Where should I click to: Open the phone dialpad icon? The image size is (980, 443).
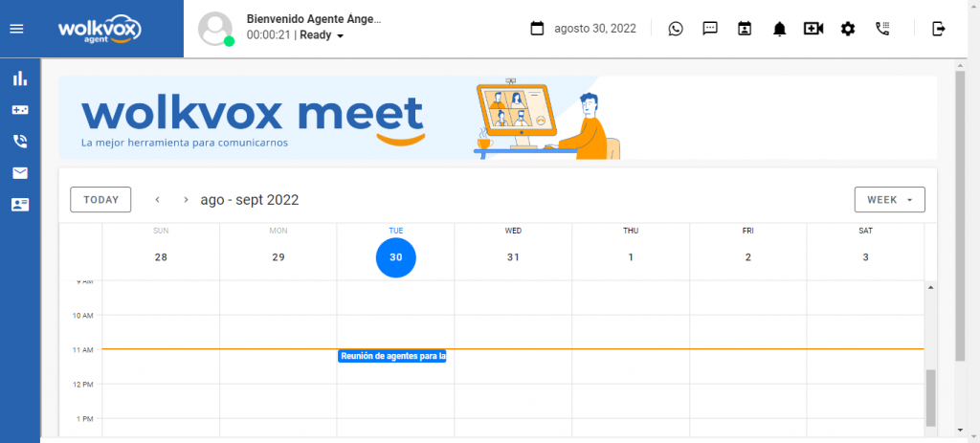click(881, 28)
